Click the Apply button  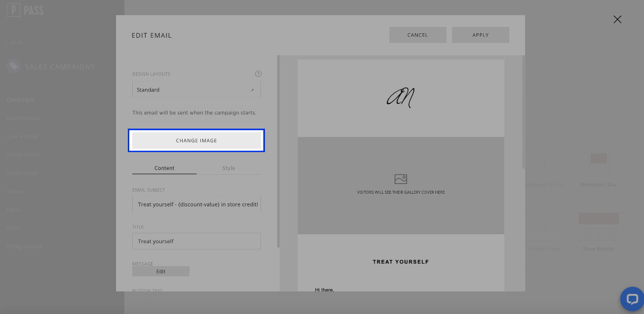[480, 35]
